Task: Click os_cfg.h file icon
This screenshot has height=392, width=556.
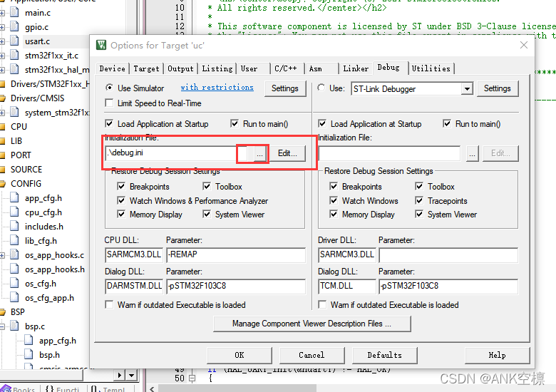Action: [x=14, y=283]
